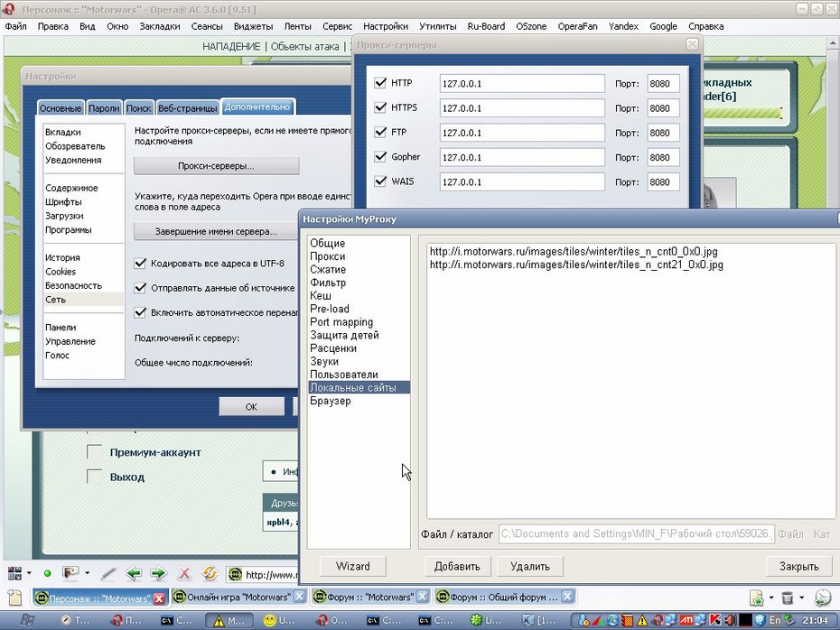Screen dimensions: 840x630
Task: Open the show-images picture icon
Action: coord(70,573)
